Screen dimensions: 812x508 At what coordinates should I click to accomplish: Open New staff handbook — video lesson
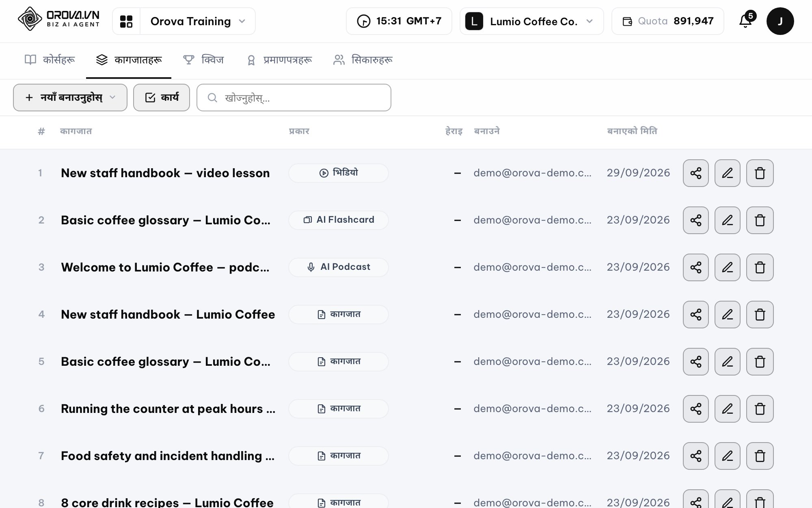[165, 173]
